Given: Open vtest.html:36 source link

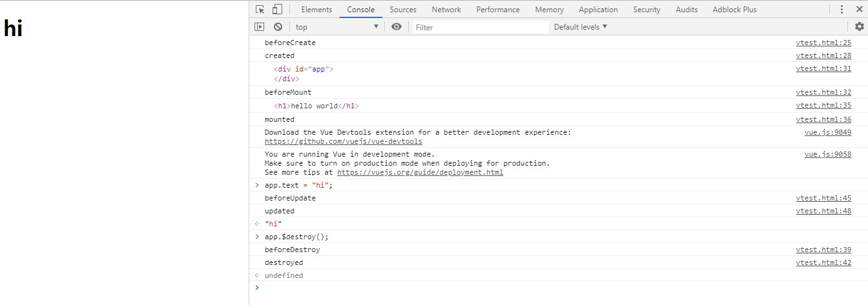Looking at the screenshot, I should coord(823,119).
